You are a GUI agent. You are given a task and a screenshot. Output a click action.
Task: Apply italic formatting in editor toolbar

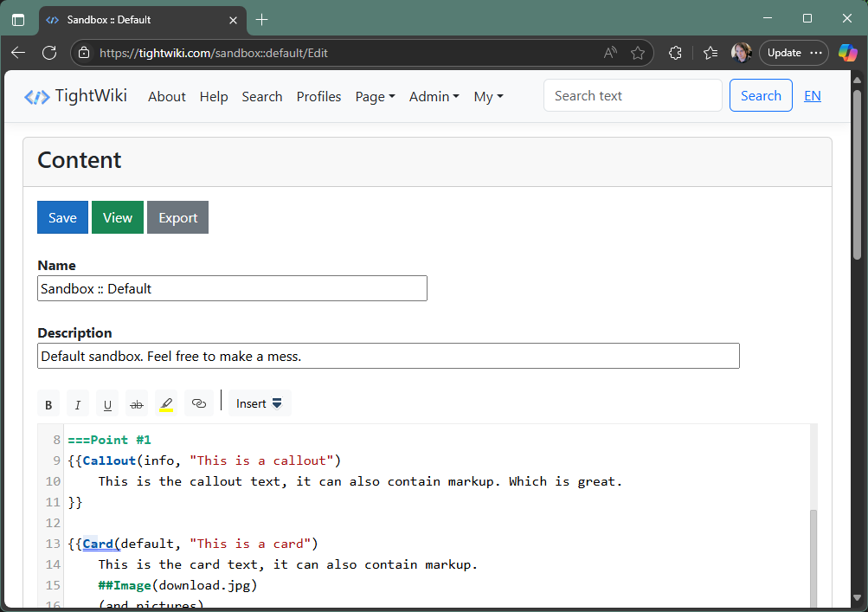[78, 403]
